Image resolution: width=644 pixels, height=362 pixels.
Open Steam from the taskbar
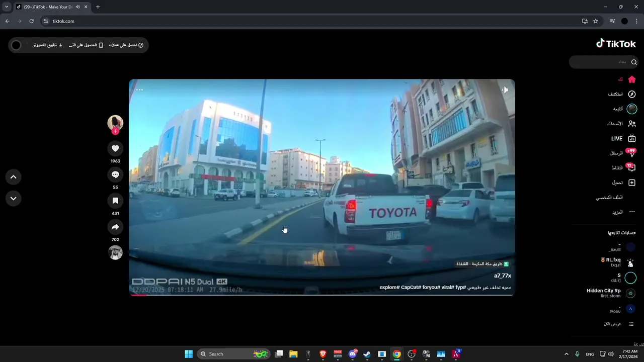click(367, 354)
